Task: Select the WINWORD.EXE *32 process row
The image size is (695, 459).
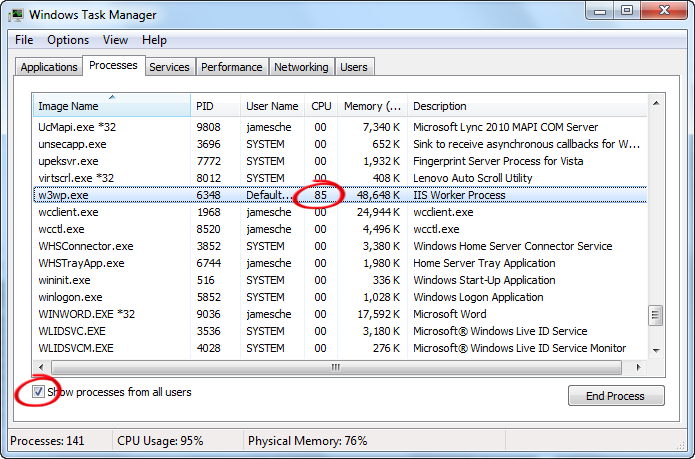Action: [340, 314]
